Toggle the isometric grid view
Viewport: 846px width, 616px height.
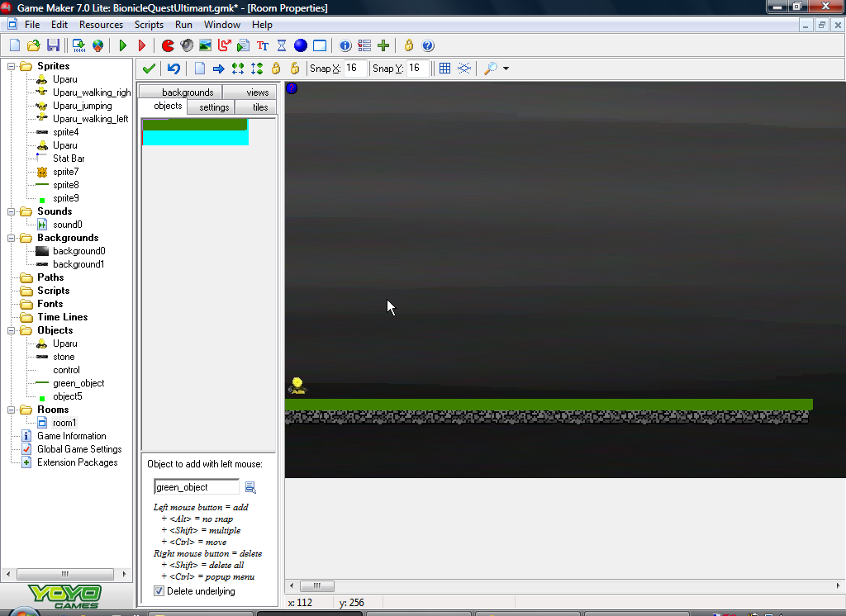(x=465, y=69)
